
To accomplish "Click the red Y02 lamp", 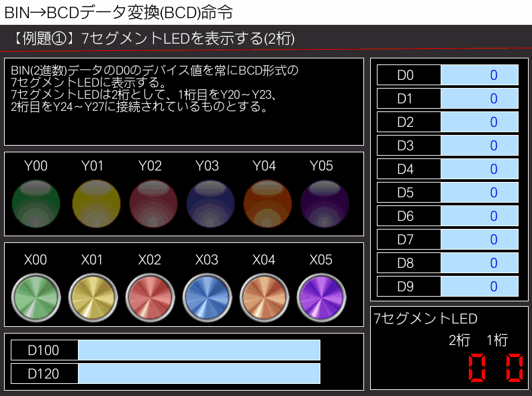I will coord(153,204).
